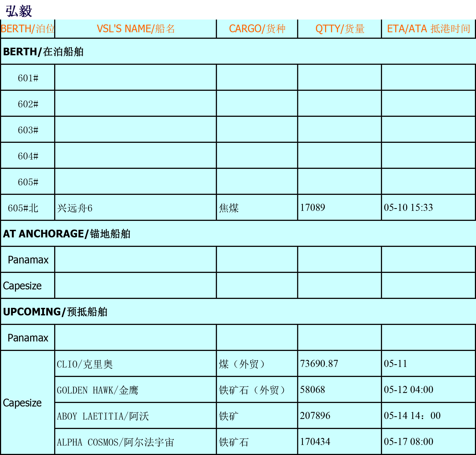Click empty ETA cell in 605# row

[x=428, y=181]
